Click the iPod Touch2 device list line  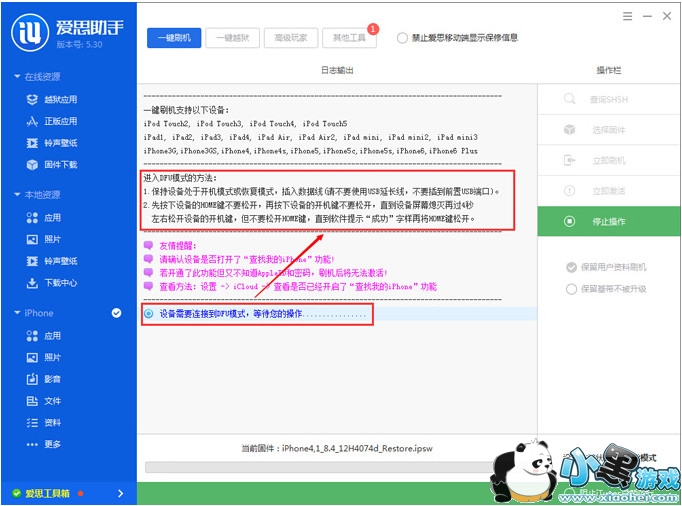coord(245,124)
